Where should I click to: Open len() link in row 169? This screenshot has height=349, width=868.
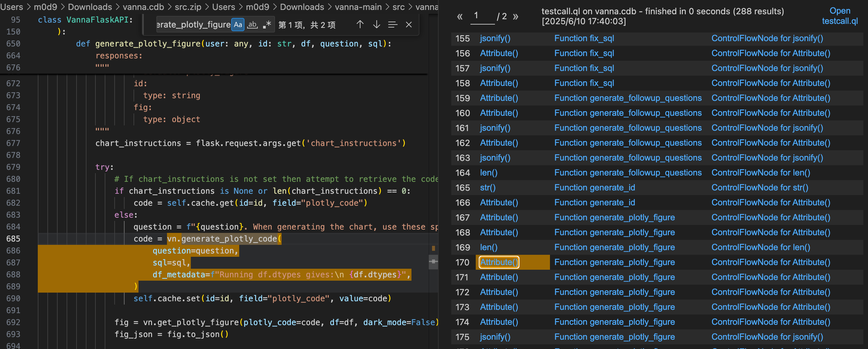coord(489,247)
